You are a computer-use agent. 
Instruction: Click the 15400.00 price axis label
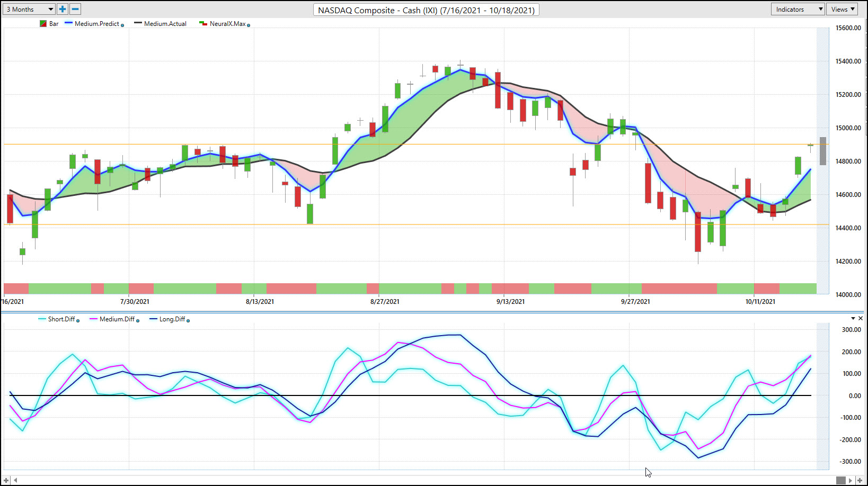pyautogui.click(x=848, y=61)
